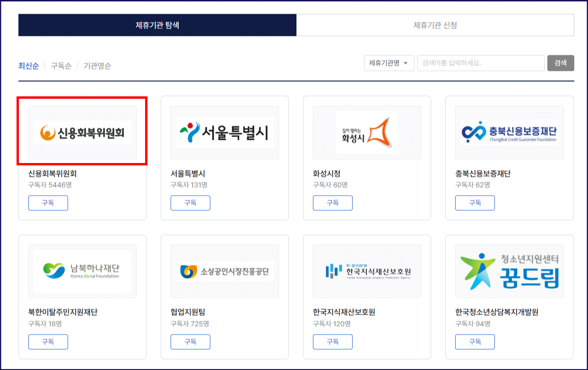This screenshot has height=370, width=588.
Task: Open the 화성시 logo thumbnail
Action: point(367,132)
